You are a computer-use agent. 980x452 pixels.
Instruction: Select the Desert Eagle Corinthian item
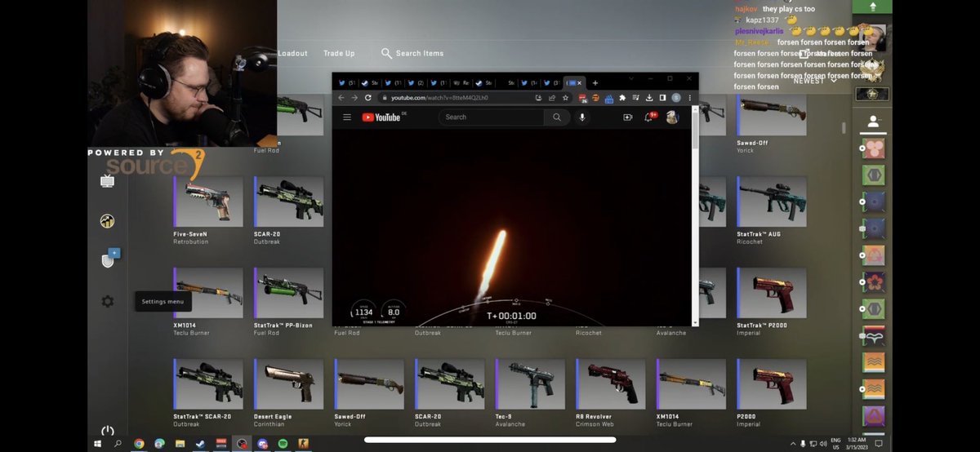tap(288, 393)
